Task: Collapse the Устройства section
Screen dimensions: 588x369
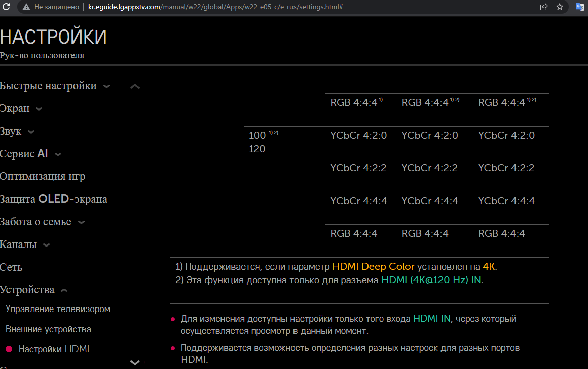Action: click(64, 291)
